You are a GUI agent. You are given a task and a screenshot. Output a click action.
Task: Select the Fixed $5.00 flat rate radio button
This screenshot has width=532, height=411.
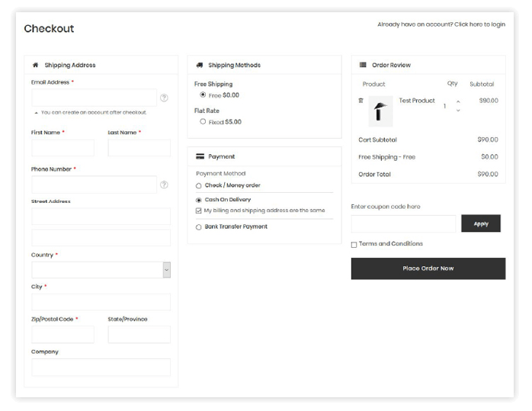point(203,121)
